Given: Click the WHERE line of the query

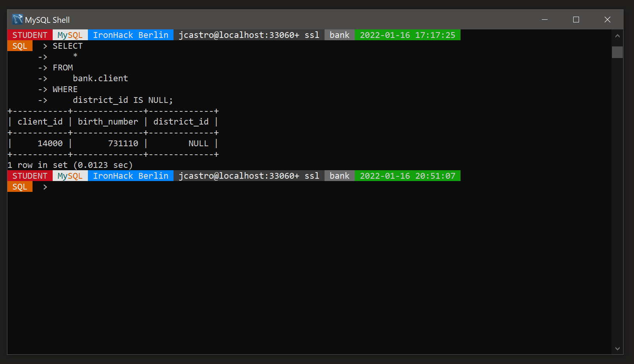Looking at the screenshot, I should point(65,89).
